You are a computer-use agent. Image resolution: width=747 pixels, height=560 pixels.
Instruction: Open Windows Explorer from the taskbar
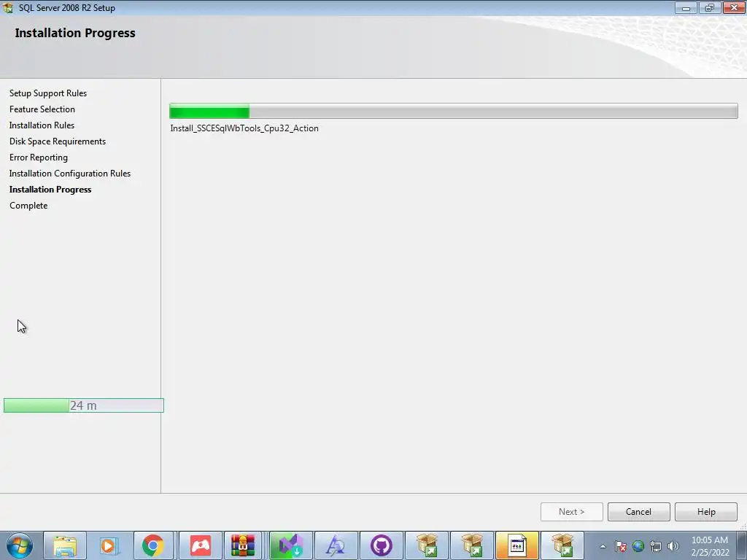pos(65,545)
